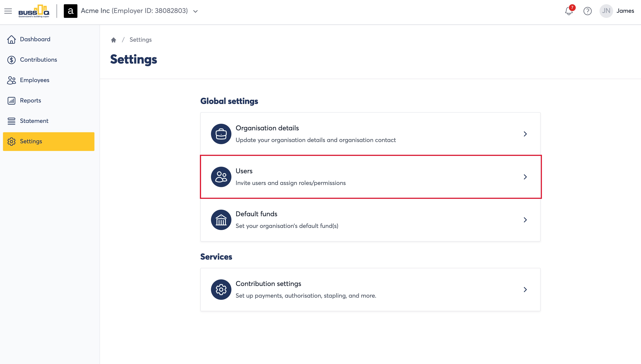Click the Default funds bank icon
Viewport: 641px width, 364px height.
pos(221,220)
